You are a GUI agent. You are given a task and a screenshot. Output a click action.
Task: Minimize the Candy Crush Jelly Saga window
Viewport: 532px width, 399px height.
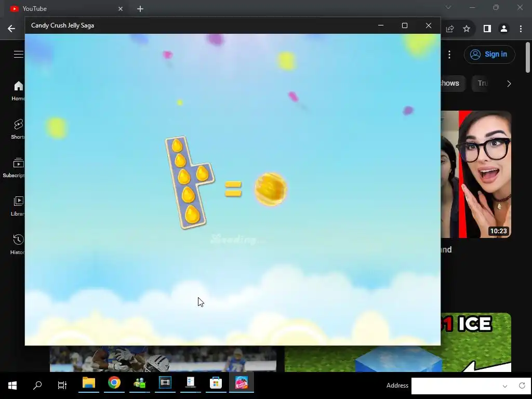click(381, 25)
